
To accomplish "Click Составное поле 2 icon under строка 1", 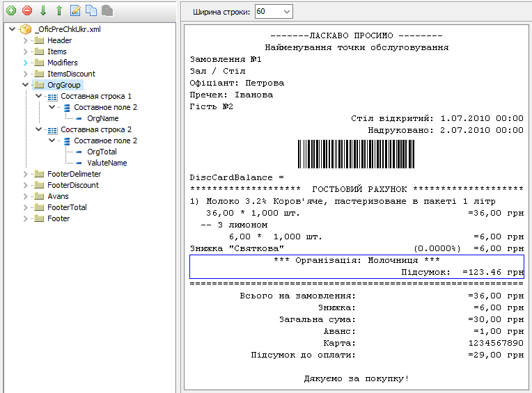I will 67,108.
